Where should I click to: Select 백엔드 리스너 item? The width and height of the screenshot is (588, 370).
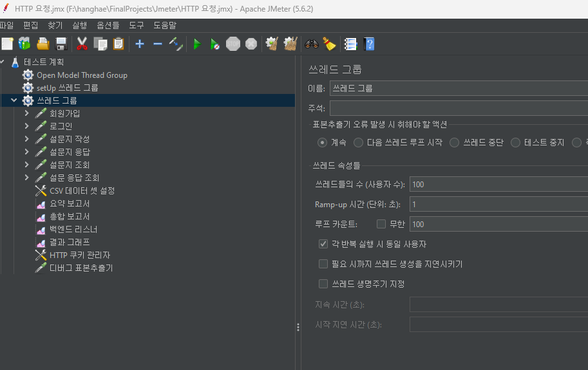tap(73, 229)
